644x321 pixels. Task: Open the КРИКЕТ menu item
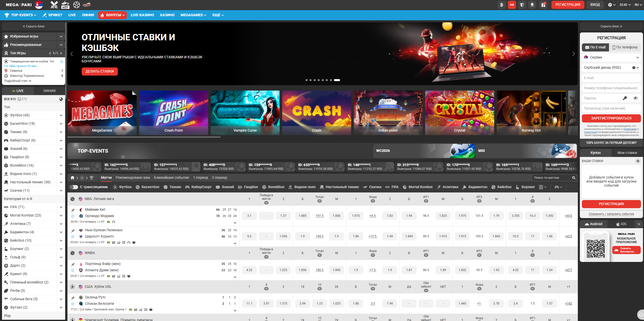52,15
